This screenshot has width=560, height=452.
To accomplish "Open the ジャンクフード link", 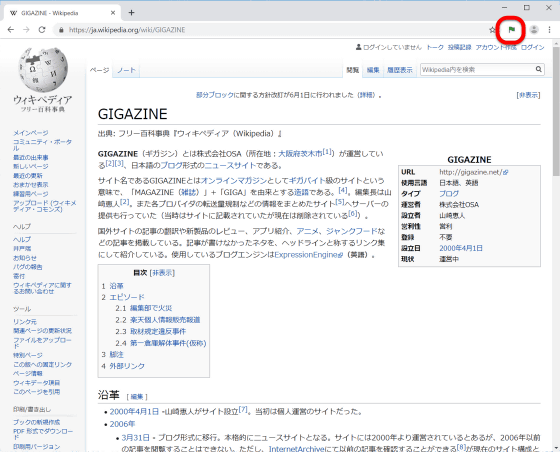I will pyautogui.click(x=351, y=231).
